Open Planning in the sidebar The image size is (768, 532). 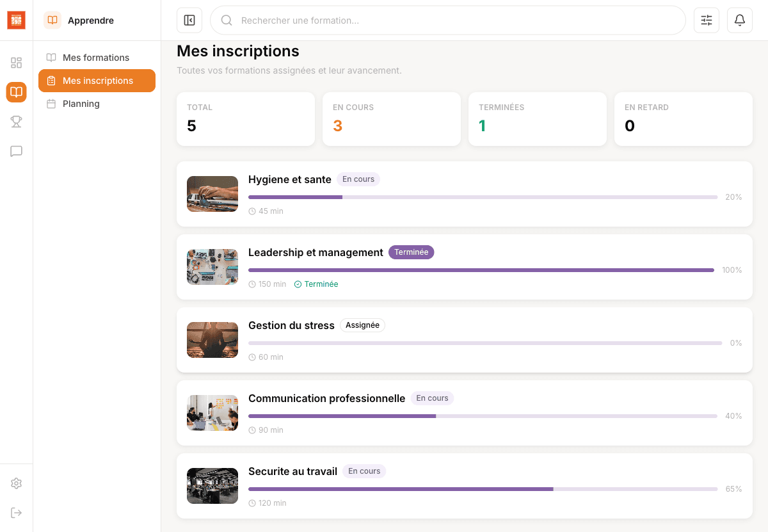(81, 104)
